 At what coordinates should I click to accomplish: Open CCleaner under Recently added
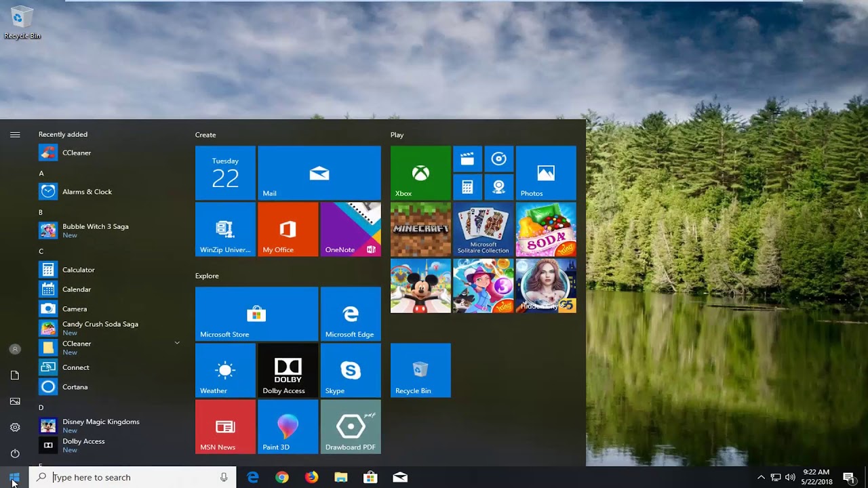pos(111,152)
